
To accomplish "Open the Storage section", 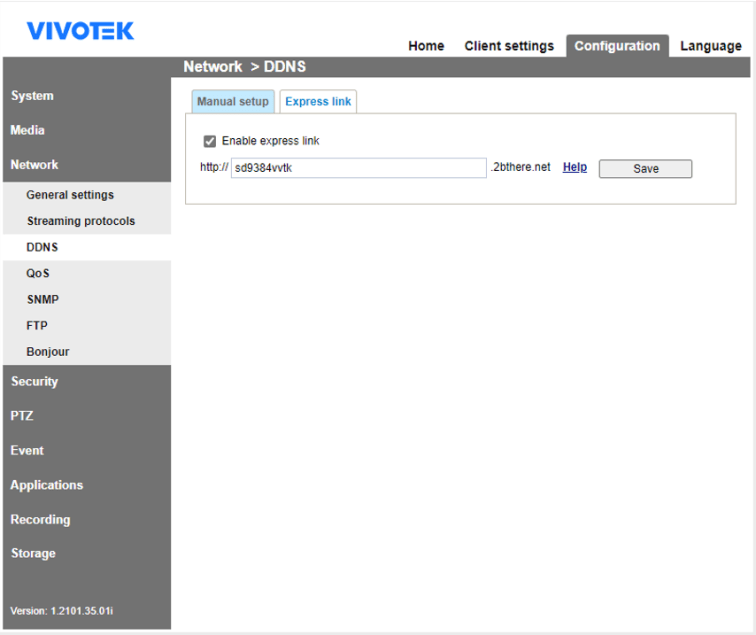I will pyautogui.click(x=33, y=553).
